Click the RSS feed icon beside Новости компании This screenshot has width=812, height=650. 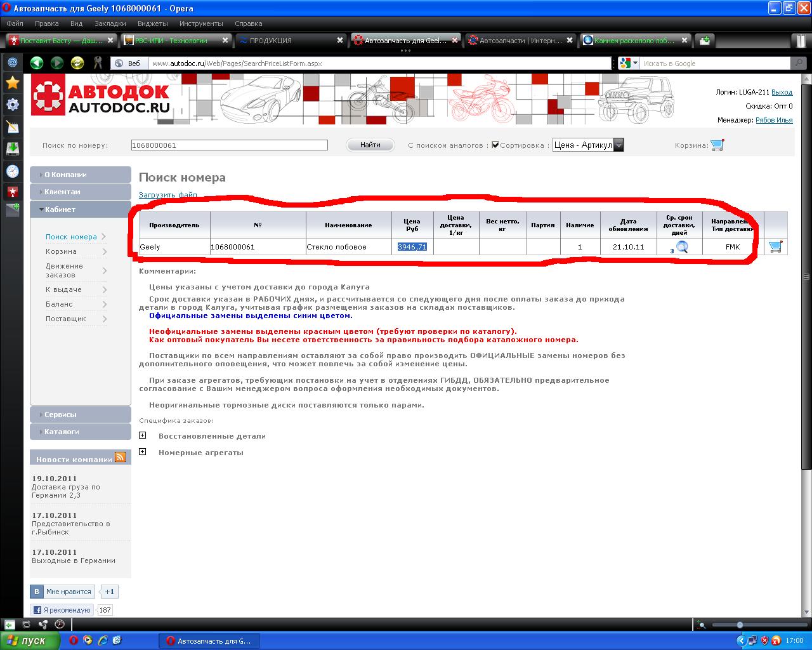(x=120, y=458)
